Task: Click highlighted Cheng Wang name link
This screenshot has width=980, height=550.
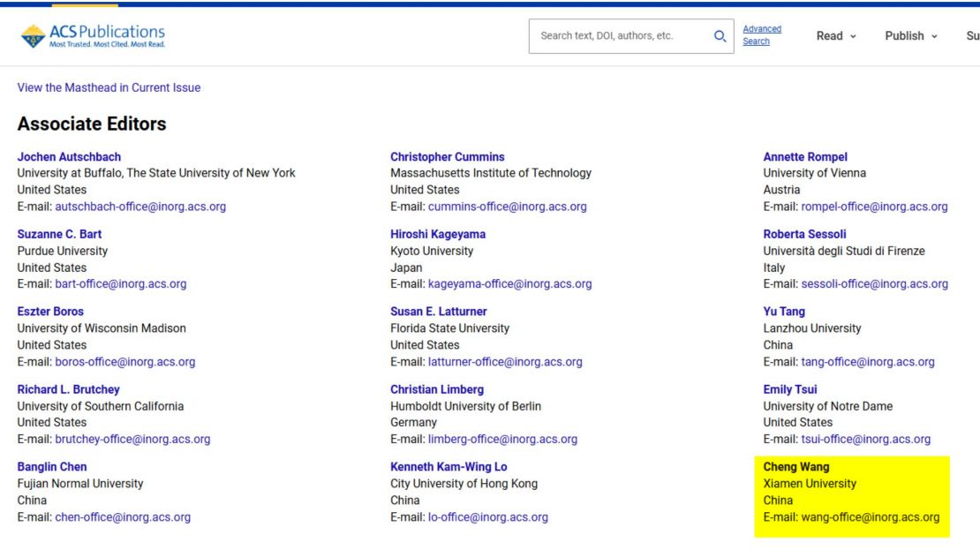Action: click(x=795, y=467)
